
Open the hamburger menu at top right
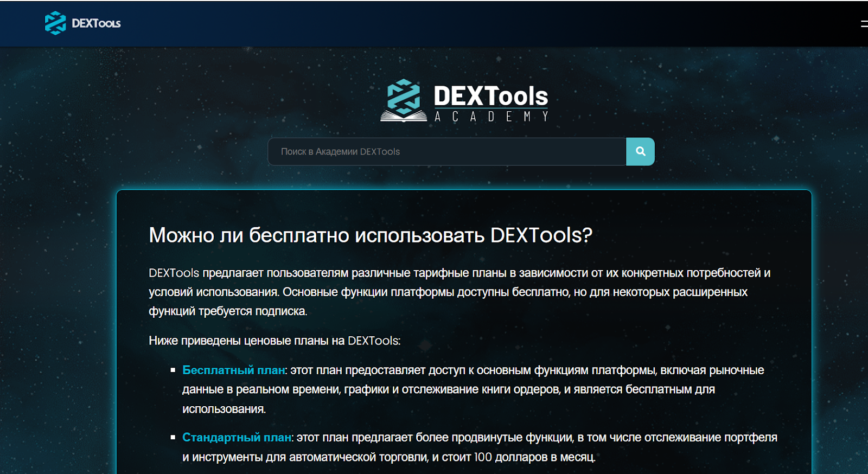864,23
